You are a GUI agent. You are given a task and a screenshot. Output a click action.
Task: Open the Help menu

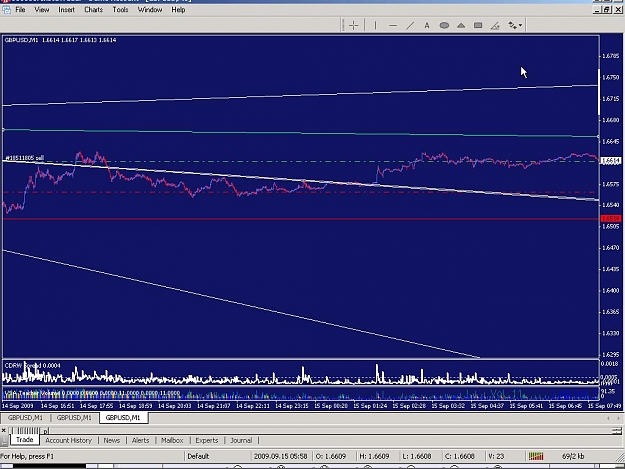pos(178,10)
